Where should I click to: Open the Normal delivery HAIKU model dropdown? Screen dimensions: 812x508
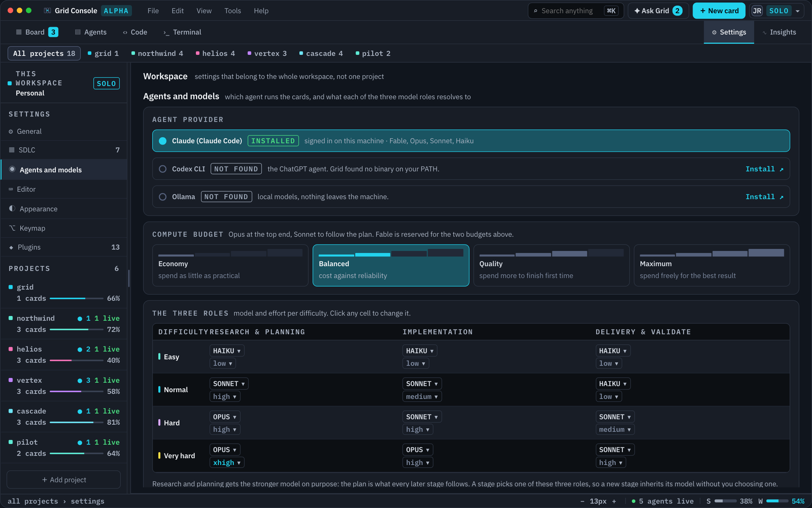point(613,384)
